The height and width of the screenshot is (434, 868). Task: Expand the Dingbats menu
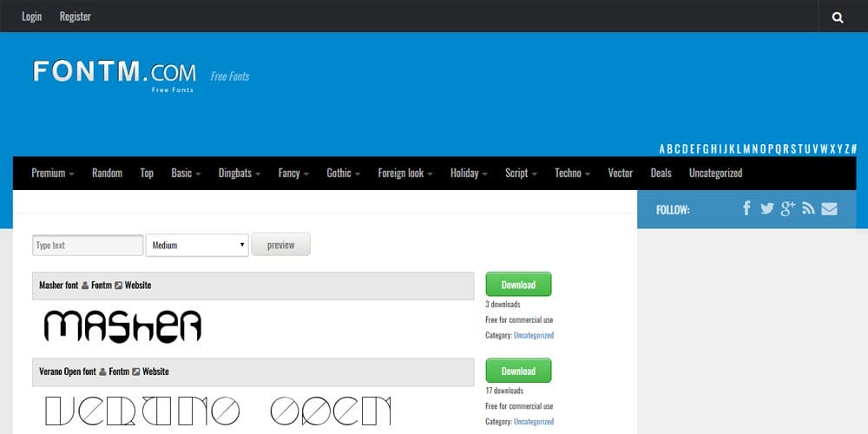click(240, 174)
